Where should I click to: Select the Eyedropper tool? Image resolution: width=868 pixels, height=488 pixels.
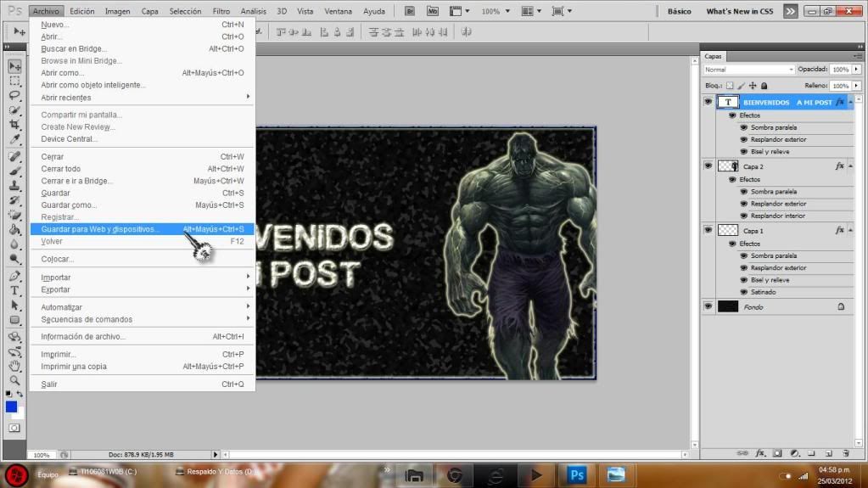click(14, 139)
